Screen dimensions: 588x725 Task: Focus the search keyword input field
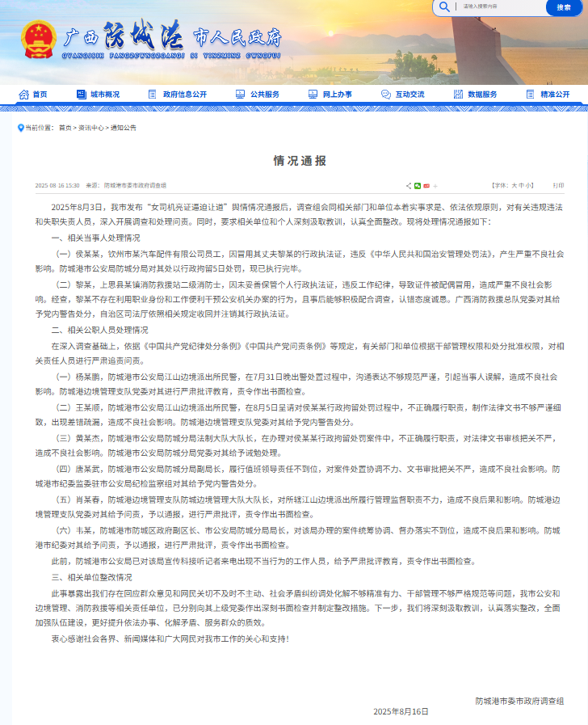[497, 6]
